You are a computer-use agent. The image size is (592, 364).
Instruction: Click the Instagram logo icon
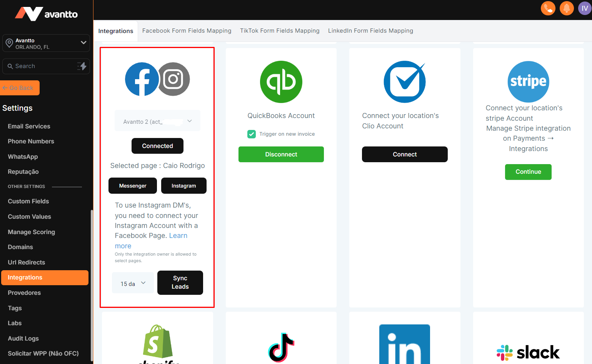pos(173,79)
